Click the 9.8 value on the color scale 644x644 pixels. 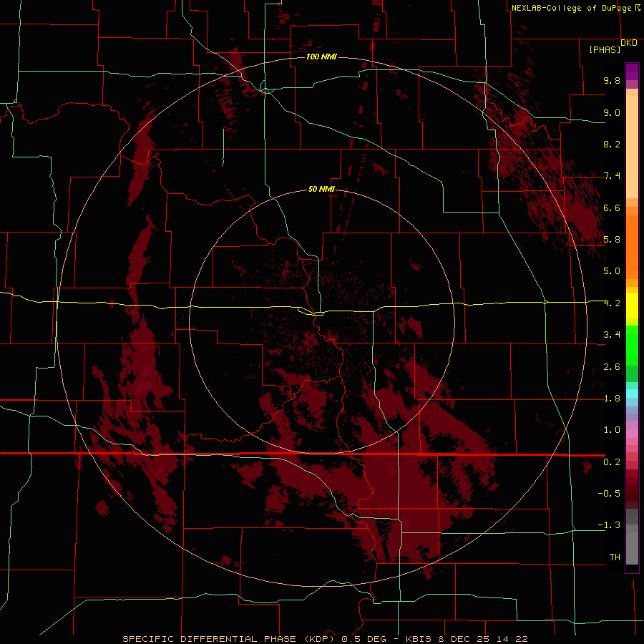[612, 80]
